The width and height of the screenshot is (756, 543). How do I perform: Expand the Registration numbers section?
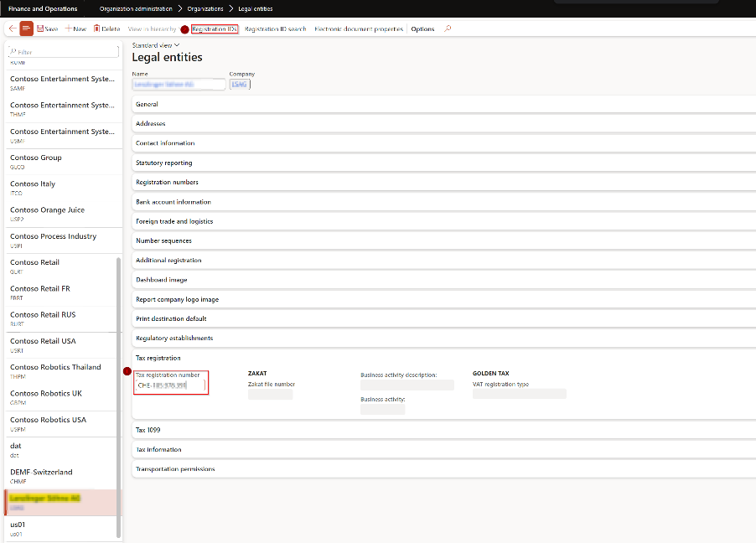coord(443,183)
